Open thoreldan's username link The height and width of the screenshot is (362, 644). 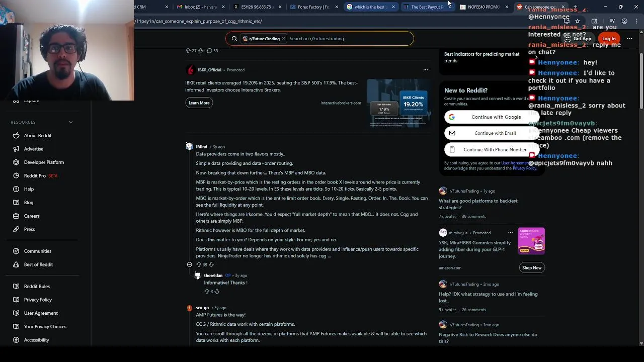point(213,276)
